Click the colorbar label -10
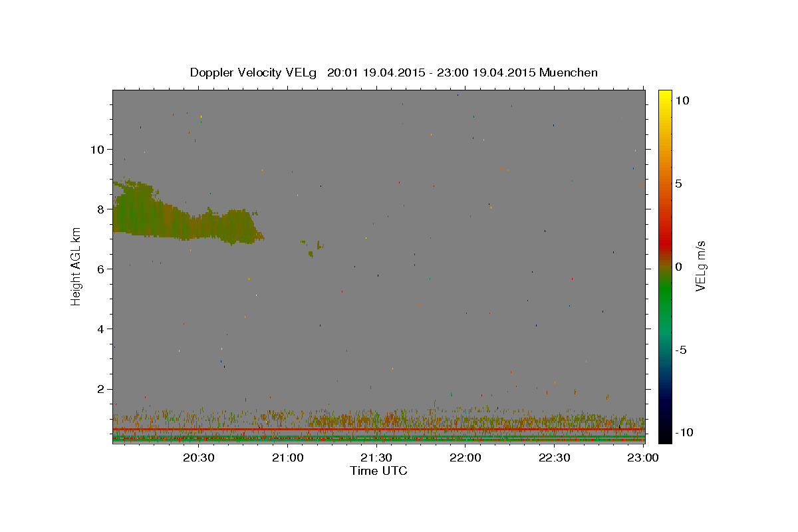 (x=685, y=433)
